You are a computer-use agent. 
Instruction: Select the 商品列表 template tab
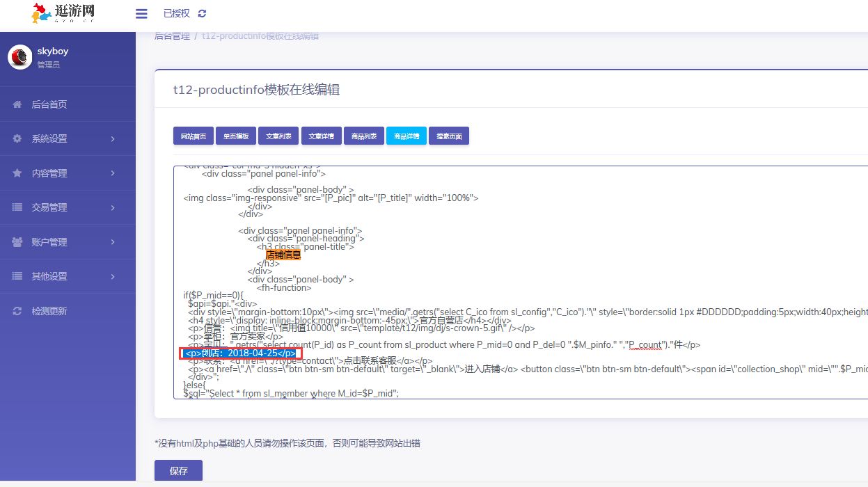363,136
